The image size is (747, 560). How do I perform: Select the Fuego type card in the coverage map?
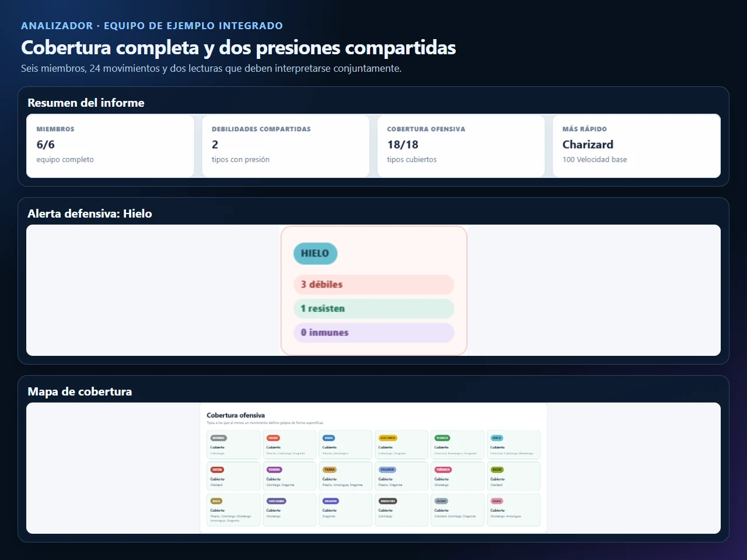pos(289,445)
